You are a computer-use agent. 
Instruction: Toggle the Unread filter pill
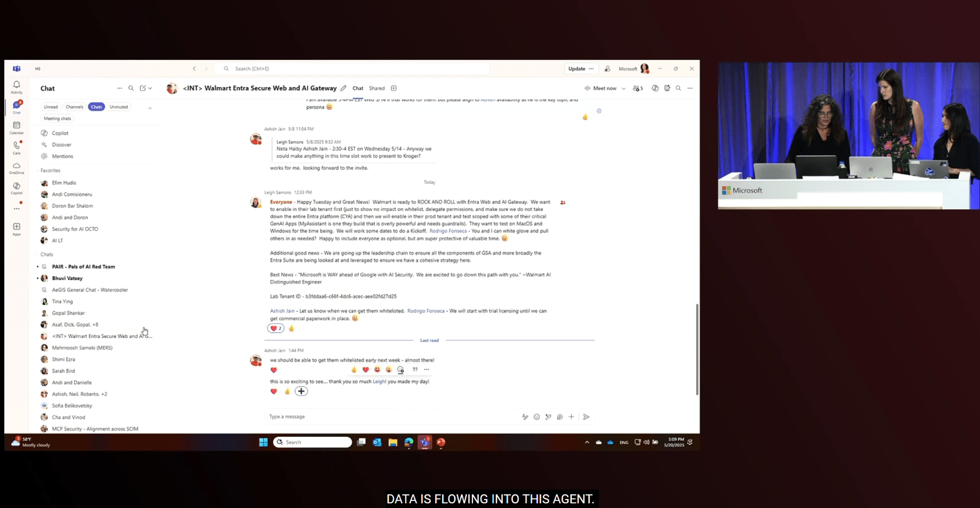50,107
